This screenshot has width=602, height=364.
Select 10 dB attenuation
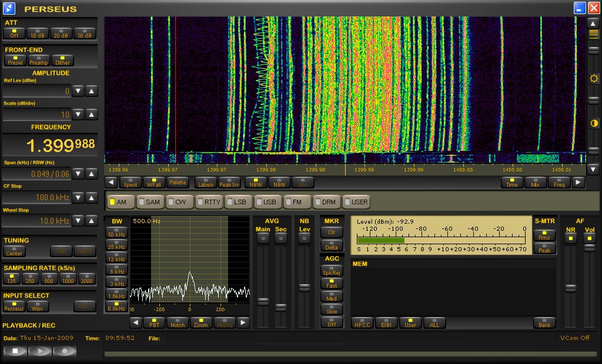38,33
